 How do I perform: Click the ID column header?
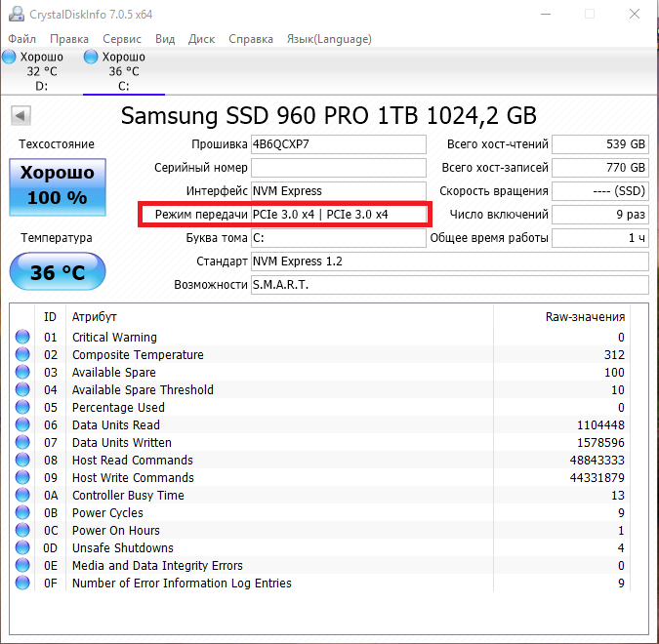pos(50,317)
